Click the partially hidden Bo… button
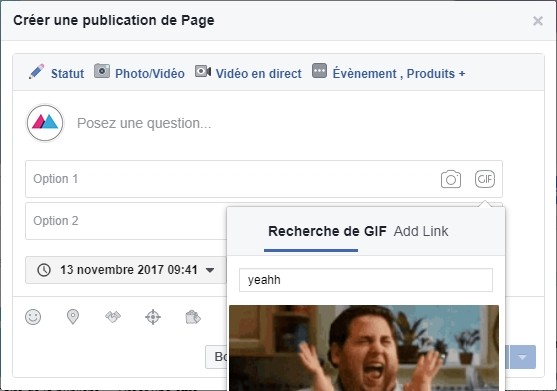The height and width of the screenshot is (391, 557). click(x=216, y=357)
